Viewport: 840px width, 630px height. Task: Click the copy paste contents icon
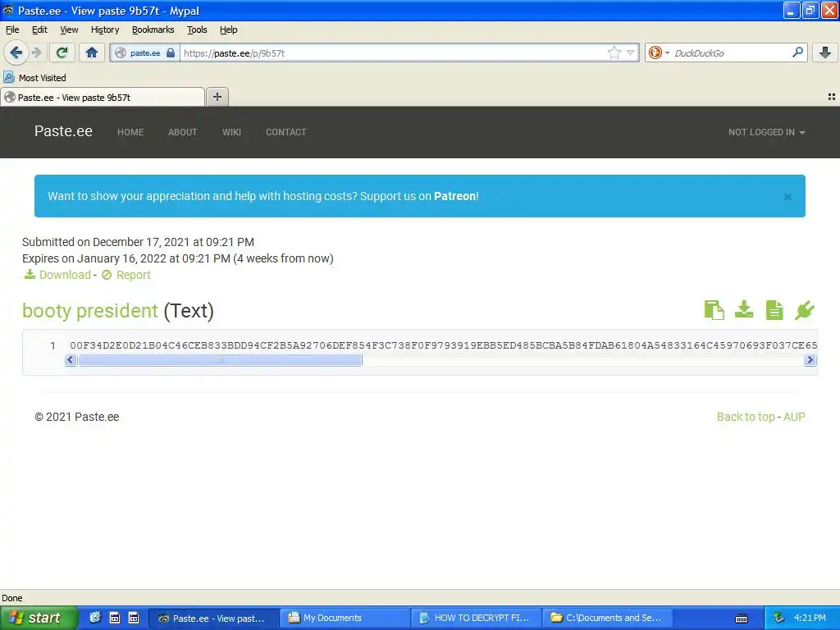[x=714, y=310]
